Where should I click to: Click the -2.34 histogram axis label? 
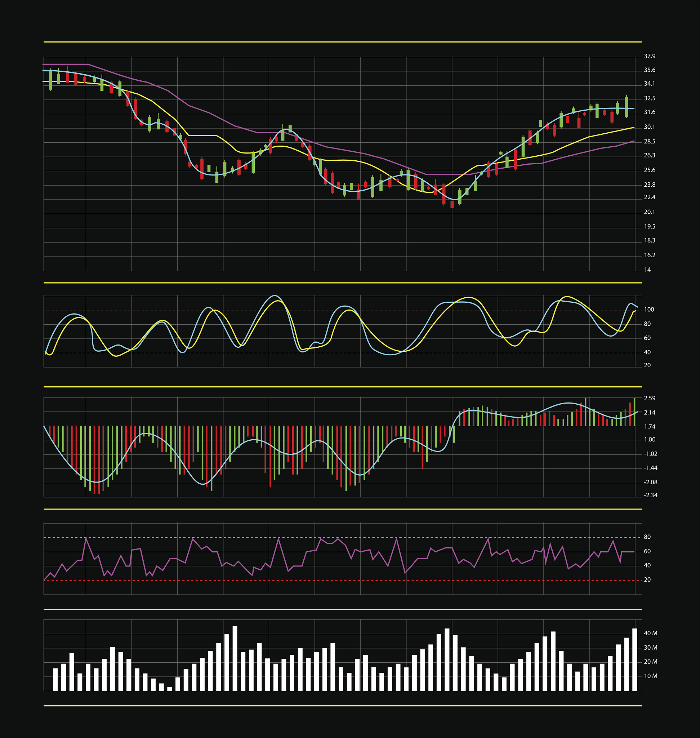pos(650,495)
